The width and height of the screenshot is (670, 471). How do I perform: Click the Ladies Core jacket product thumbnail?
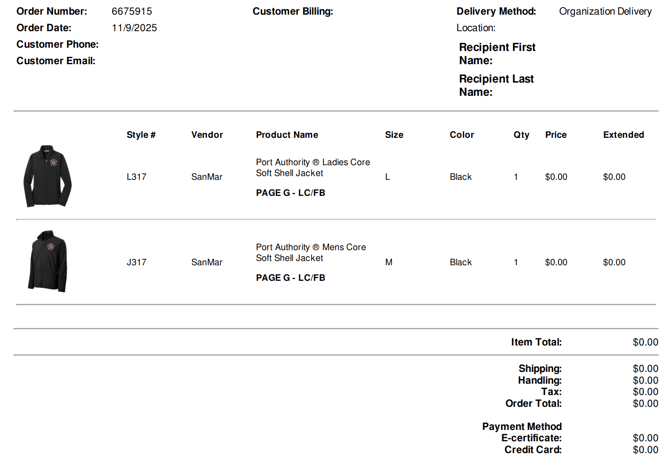47,176
